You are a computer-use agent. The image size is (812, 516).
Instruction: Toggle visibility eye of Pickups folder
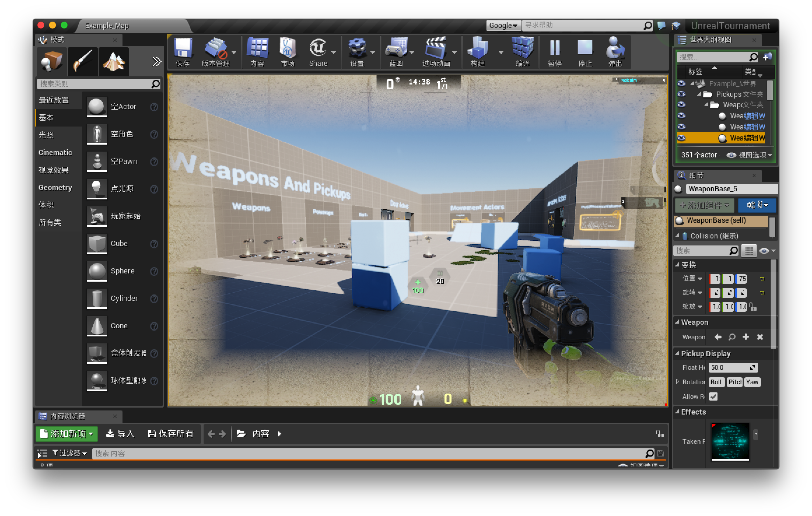pos(681,94)
